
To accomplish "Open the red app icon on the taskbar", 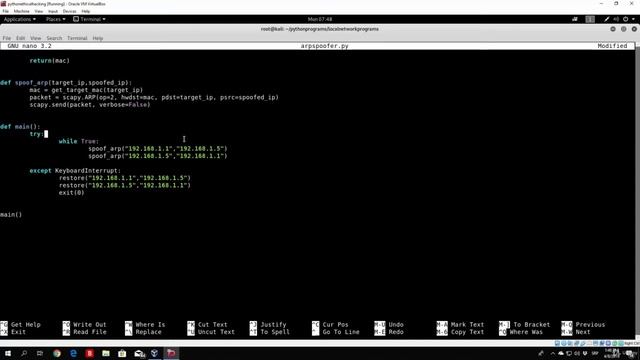I will click(90, 353).
